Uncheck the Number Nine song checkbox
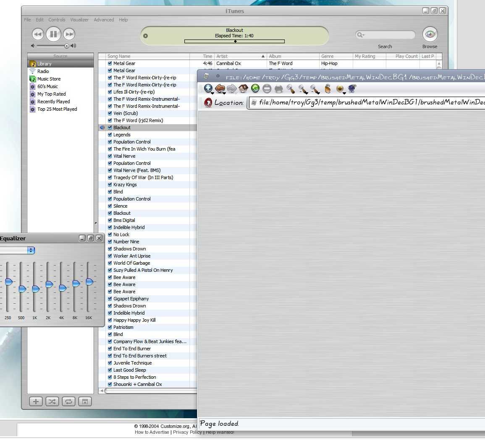The height and width of the screenshot is (448, 485). point(110,241)
